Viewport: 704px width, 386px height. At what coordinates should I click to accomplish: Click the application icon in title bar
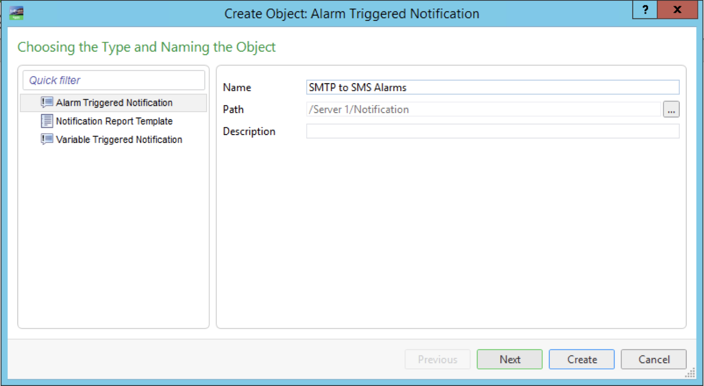(16, 13)
